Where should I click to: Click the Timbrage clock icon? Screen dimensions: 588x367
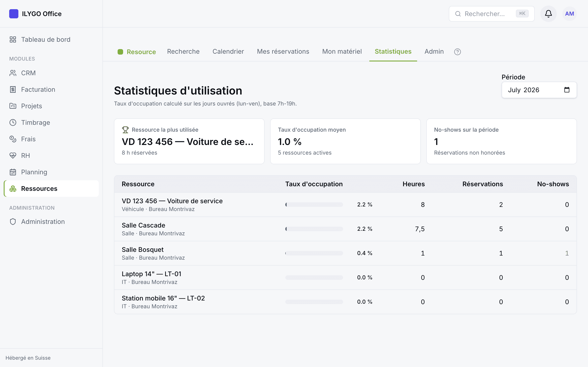click(13, 122)
